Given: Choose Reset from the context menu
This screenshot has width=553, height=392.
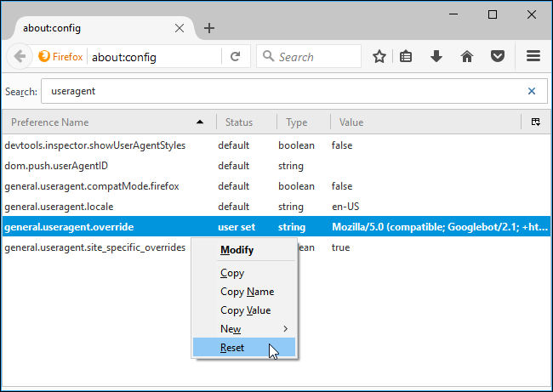Looking at the screenshot, I should (233, 348).
